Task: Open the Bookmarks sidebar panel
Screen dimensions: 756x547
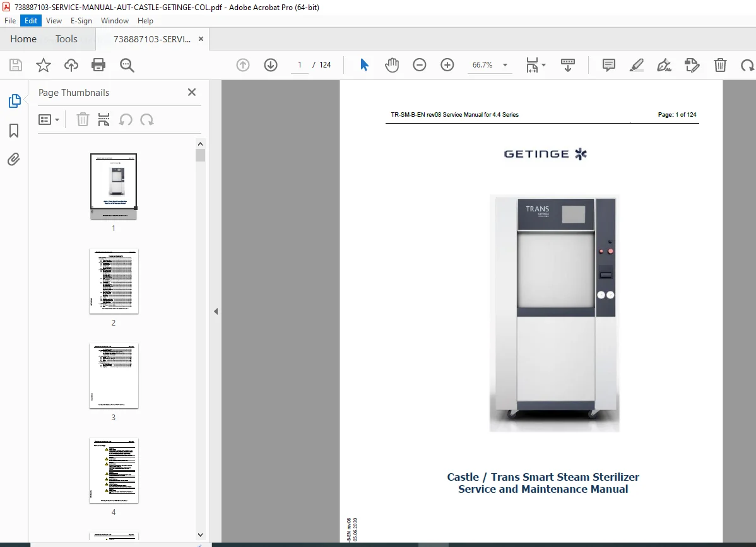Action: coord(14,130)
